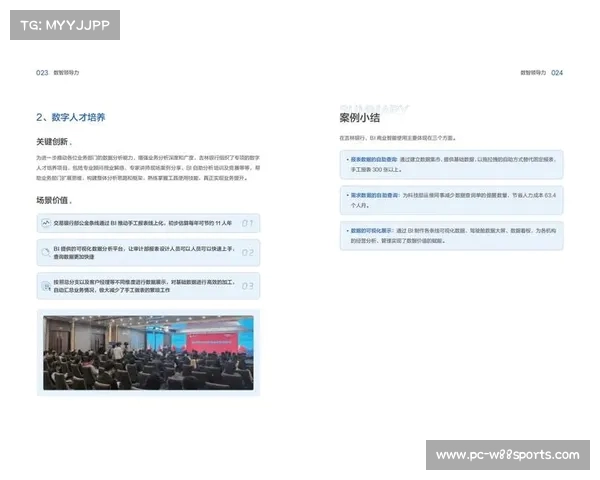
Task: Click the card number 01
Action: pos(247,223)
